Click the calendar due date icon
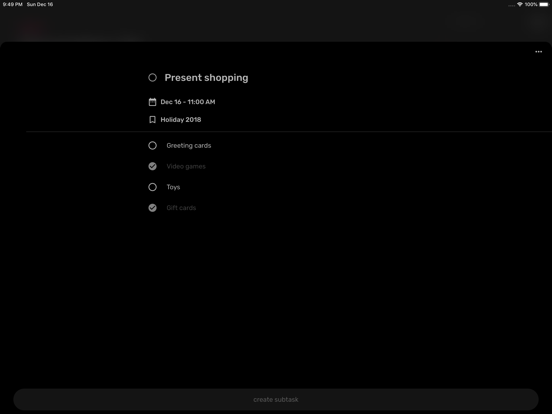The width and height of the screenshot is (552, 414). 152,102
